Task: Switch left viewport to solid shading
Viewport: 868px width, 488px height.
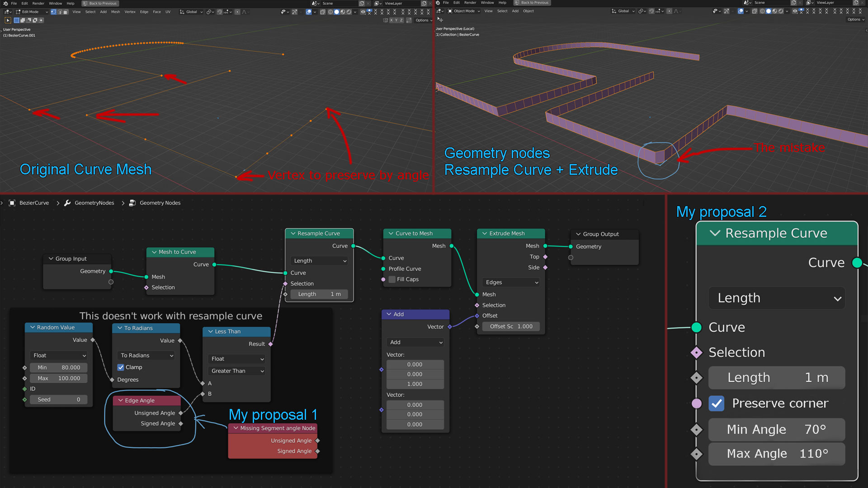Action: [336, 12]
